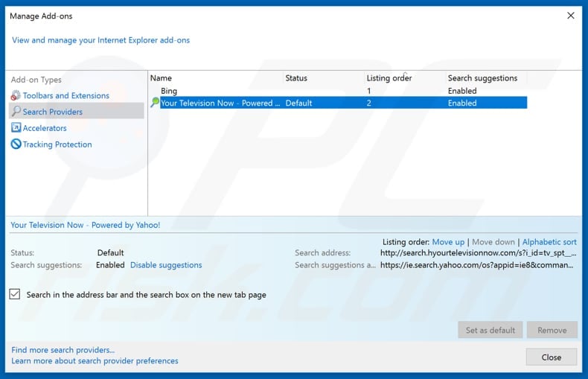Click the Toolbars and Extensions gear icon
This screenshot has width=588, height=379.
pyautogui.click(x=16, y=95)
